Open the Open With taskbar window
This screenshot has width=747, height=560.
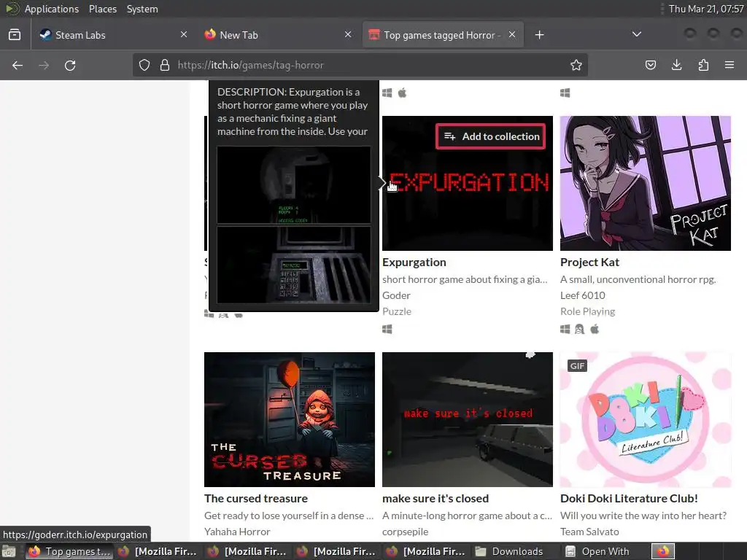click(x=597, y=551)
